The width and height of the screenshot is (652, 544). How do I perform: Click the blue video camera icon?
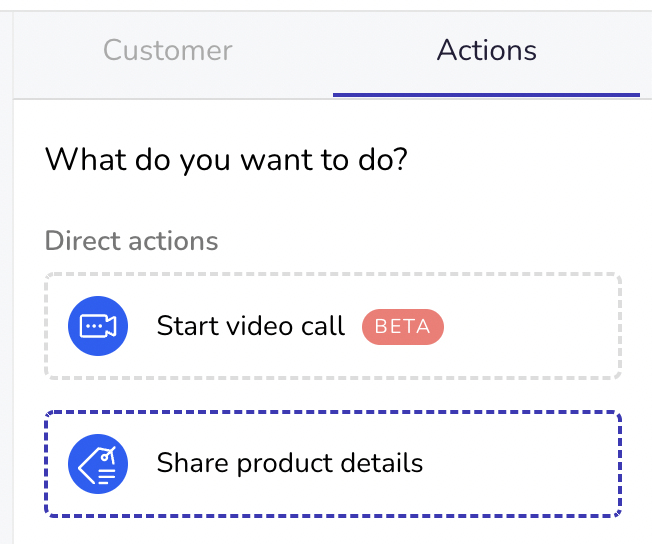(x=98, y=326)
